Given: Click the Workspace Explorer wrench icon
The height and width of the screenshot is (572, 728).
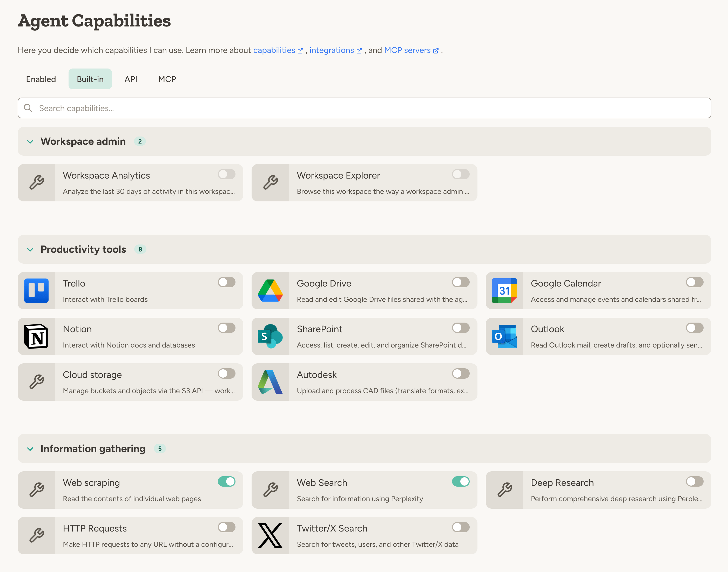Looking at the screenshot, I should coord(270,182).
